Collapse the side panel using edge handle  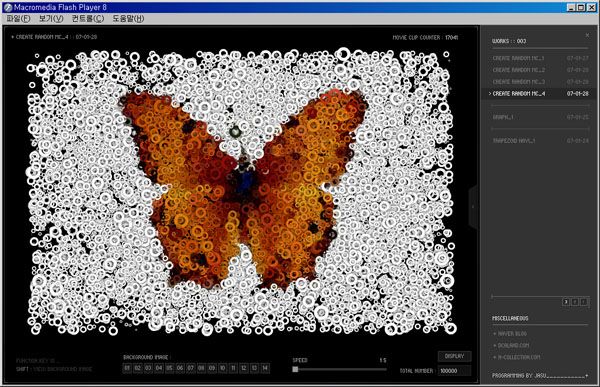coord(474,207)
